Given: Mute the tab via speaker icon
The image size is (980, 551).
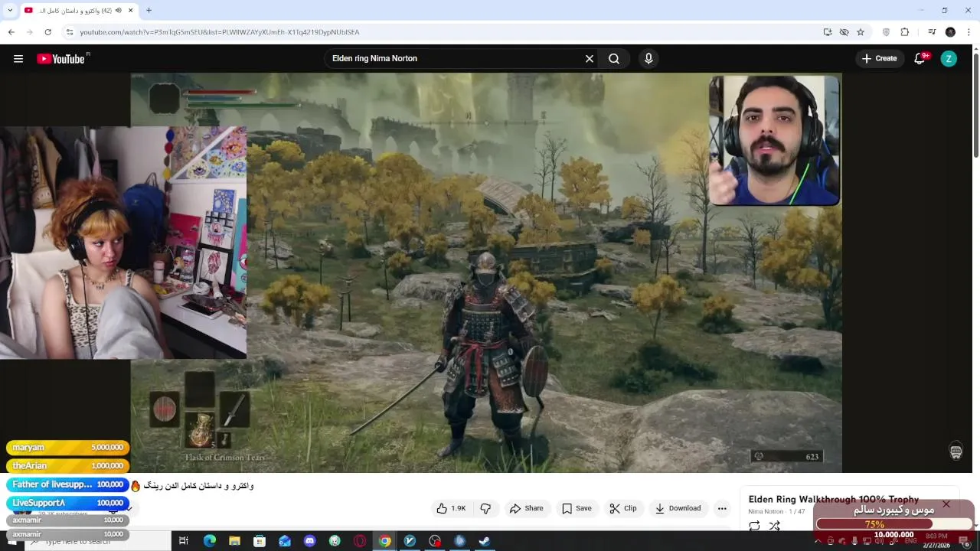Looking at the screenshot, I should 118,11.
